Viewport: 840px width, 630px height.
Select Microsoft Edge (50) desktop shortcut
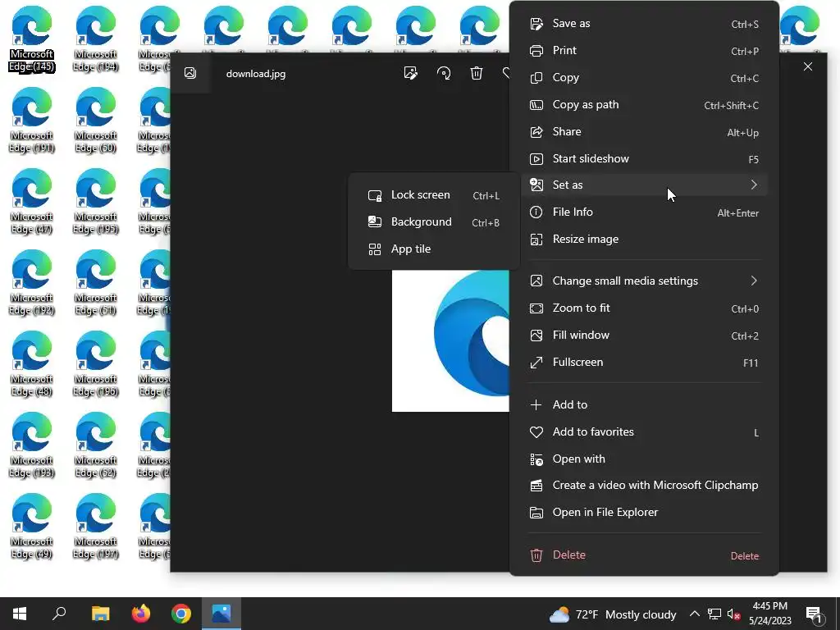point(96,120)
